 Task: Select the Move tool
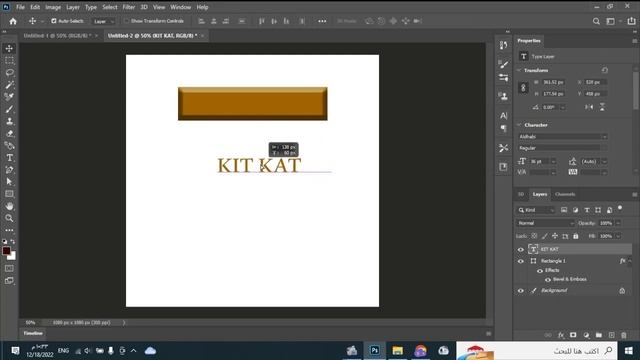[9, 48]
